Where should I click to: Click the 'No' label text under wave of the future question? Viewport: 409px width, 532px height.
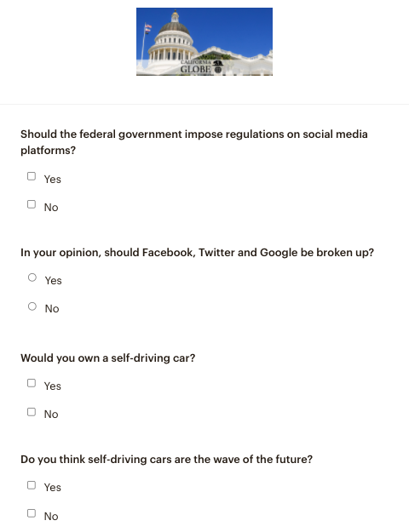tap(51, 517)
